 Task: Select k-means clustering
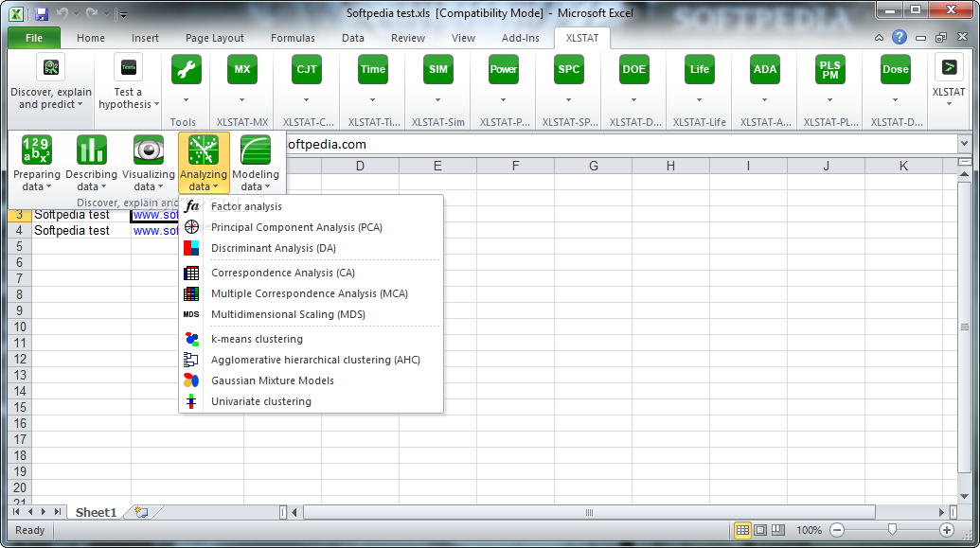click(312, 339)
